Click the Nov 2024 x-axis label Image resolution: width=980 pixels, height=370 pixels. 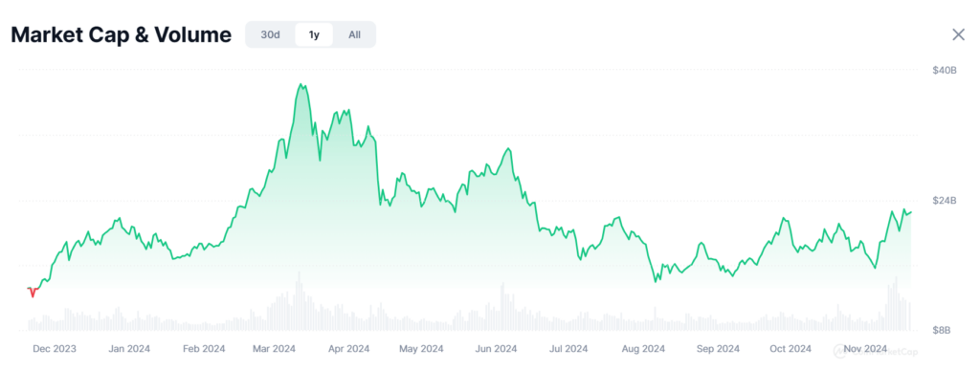[x=863, y=349]
